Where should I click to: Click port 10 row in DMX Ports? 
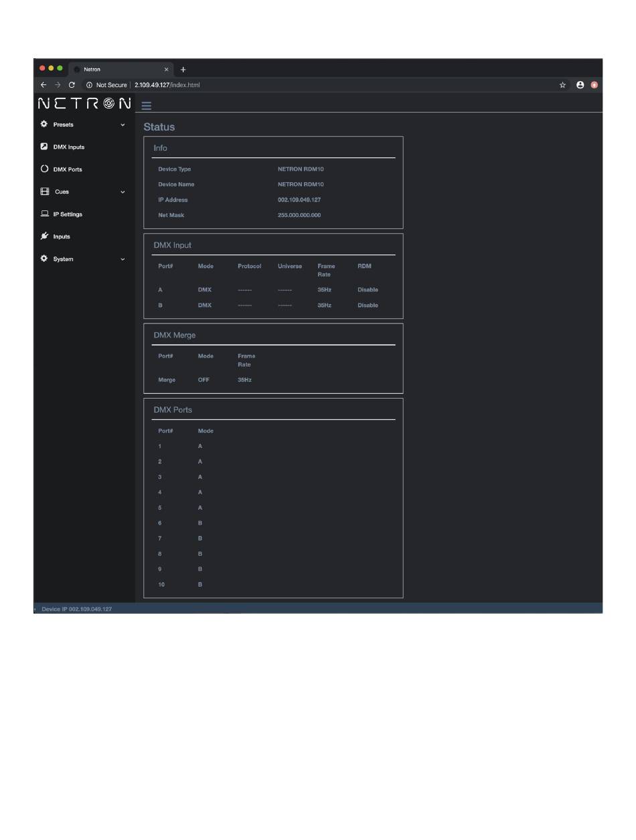[273, 585]
